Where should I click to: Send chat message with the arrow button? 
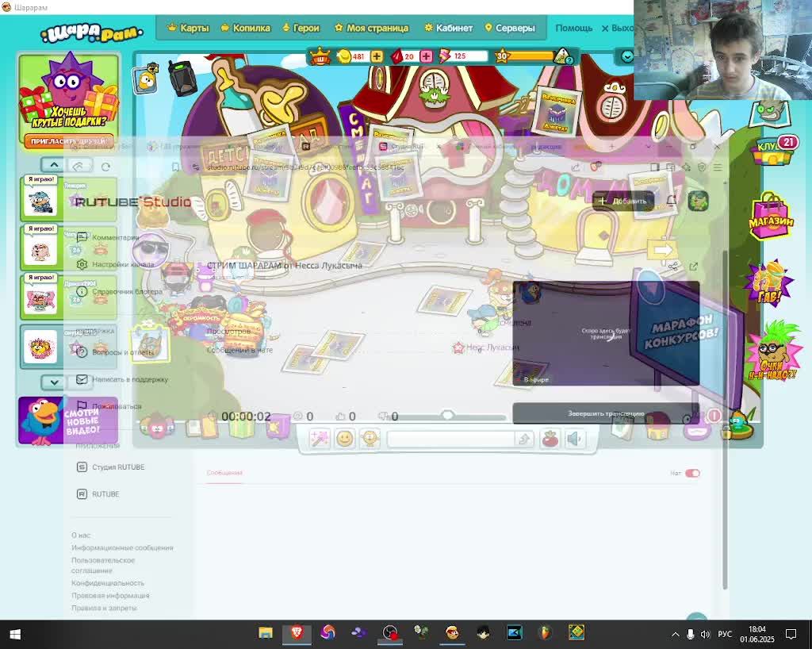pyautogui.click(x=523, y=440)
